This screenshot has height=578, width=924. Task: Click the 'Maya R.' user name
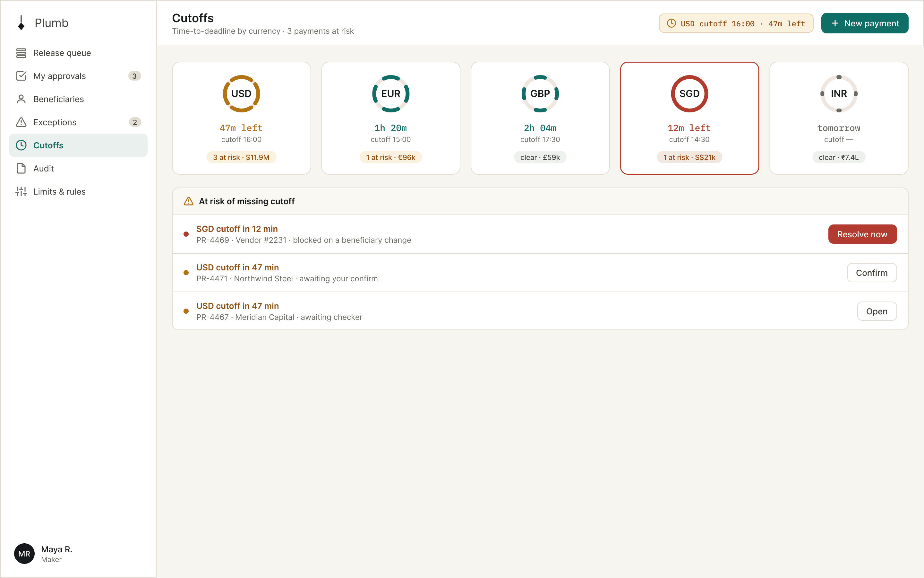pyautogui.click(x=56, y=549)
